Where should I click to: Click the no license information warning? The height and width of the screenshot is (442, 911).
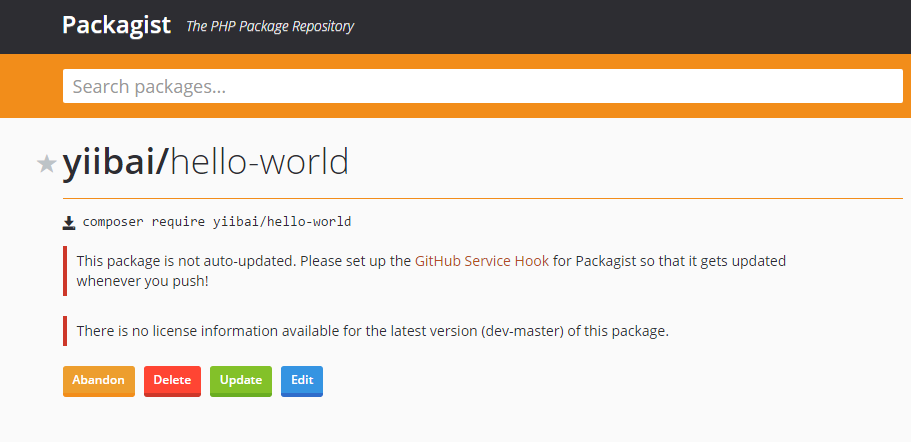pyautogui.click(x=372, y=332)
